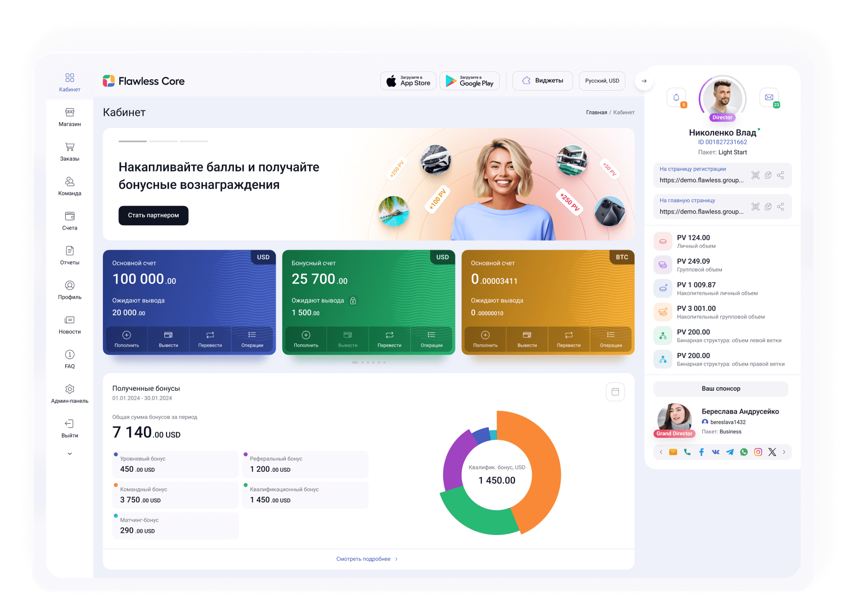This screenshot has width=858, height=616.
Task: Collapse right profile panel with arrow
Action: click(x=644, y=81)
